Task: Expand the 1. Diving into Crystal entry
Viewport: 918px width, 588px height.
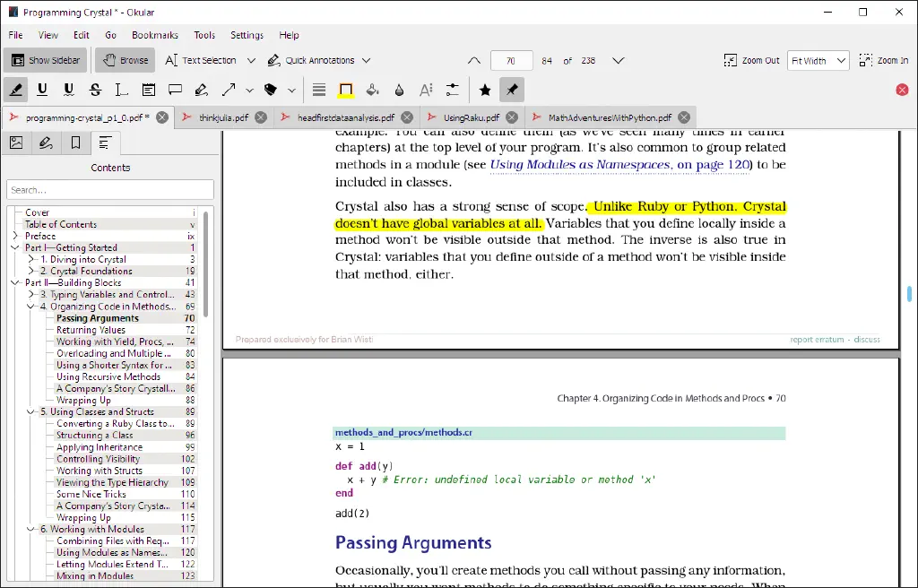Action: click(x=31, y=259)
